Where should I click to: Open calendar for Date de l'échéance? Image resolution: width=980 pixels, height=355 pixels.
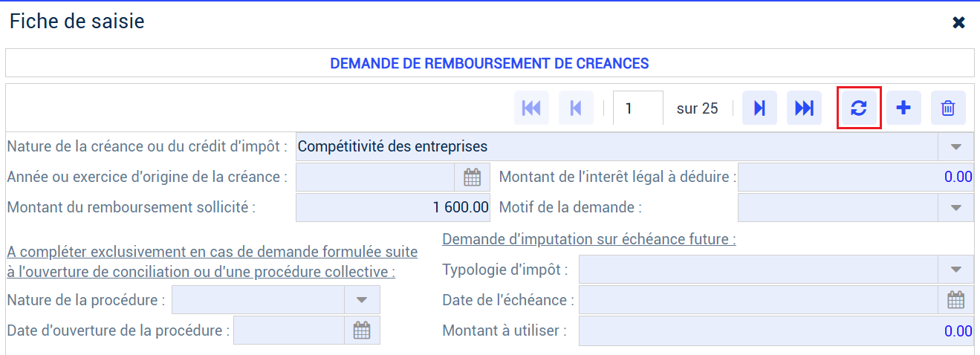(x=955, y=300)
